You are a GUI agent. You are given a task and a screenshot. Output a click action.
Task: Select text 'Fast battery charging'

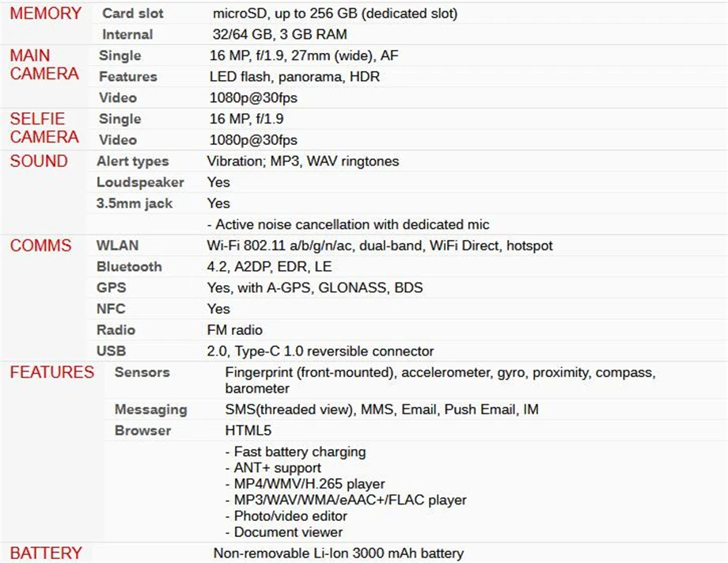(x=300, y=452)
